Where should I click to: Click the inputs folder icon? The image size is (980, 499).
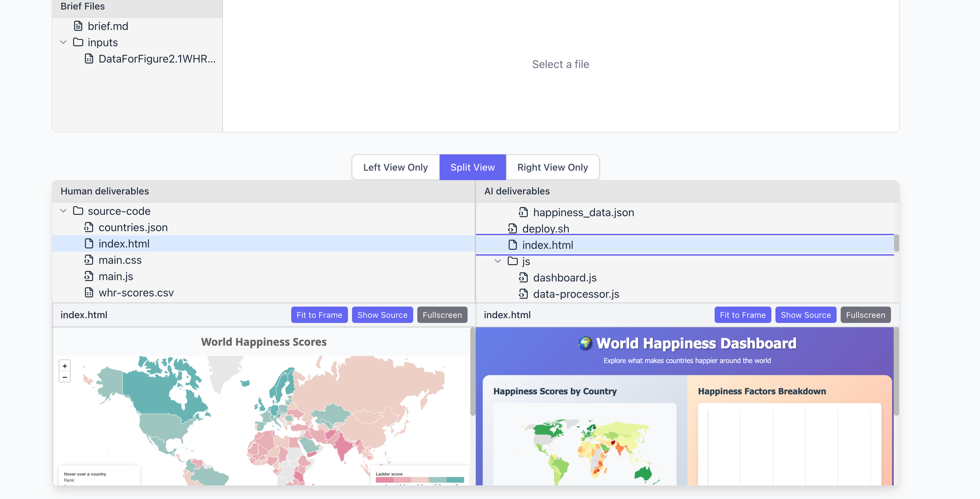click(78, 42)
